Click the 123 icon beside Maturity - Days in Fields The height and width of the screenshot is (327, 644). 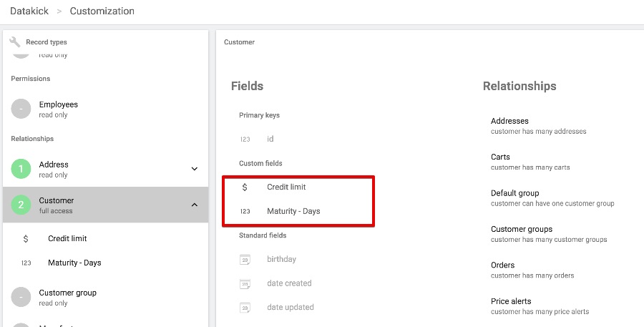[245, 211]
